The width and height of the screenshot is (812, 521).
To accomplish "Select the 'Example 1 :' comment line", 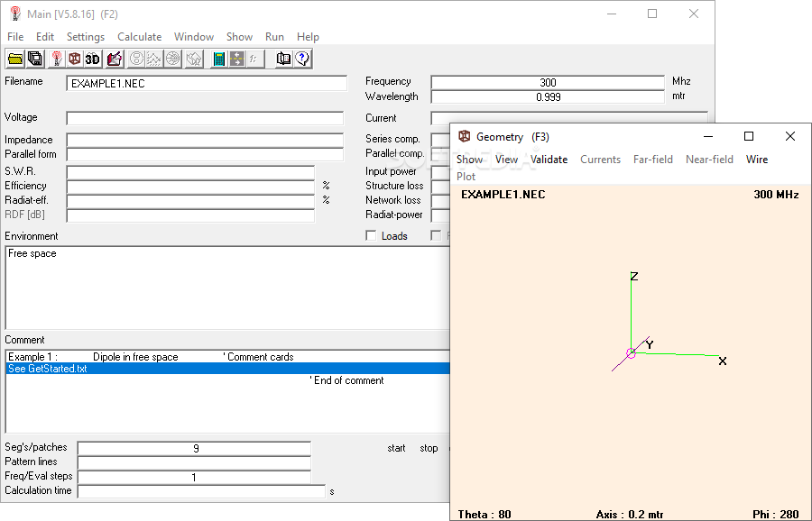I will [x=228, y=356].
